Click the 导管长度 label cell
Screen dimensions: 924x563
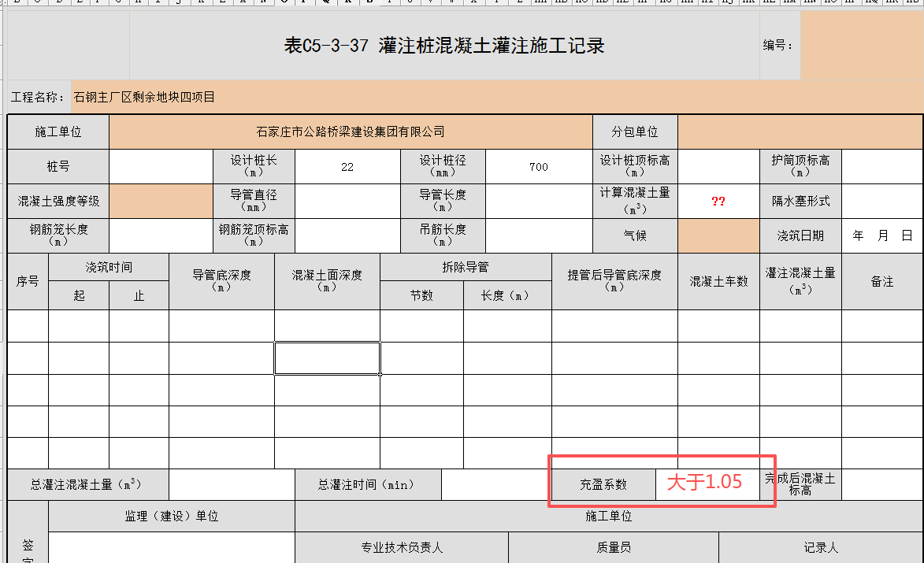(x=443, y=202)
